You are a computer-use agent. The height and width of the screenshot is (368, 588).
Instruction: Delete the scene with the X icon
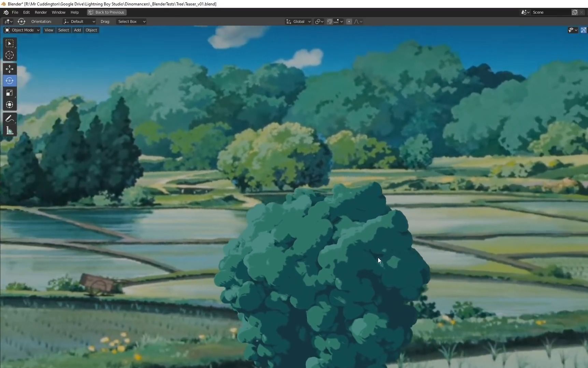tap(582, 12)
